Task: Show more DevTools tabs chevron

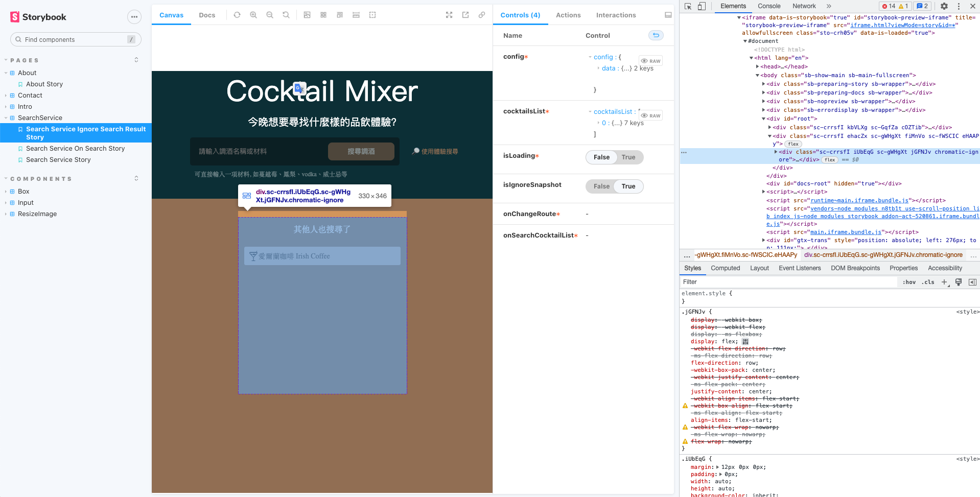Action: tap(829, 6)
